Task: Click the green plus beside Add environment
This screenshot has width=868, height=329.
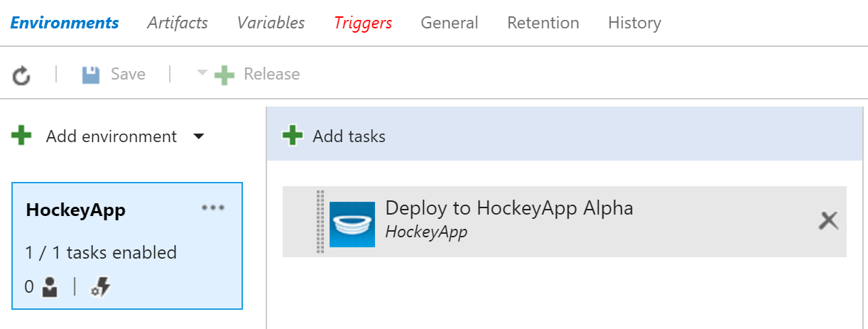Action: click(x=22, y=136)
